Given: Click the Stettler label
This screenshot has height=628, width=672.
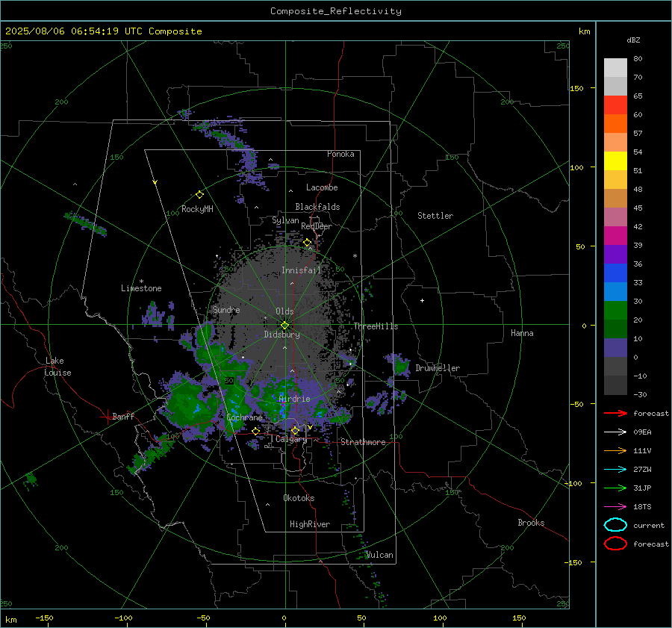Looking at the screenshot, I should [435, 216].
